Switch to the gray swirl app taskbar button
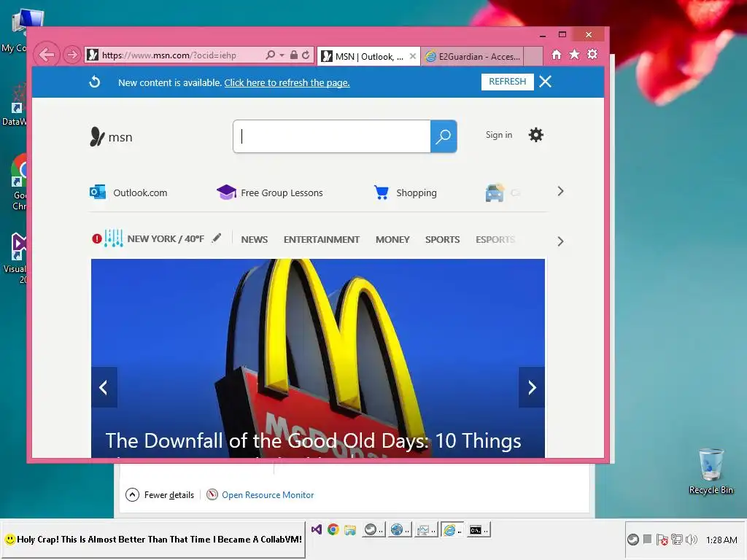 pyautogui.click(x=373, y=529)
